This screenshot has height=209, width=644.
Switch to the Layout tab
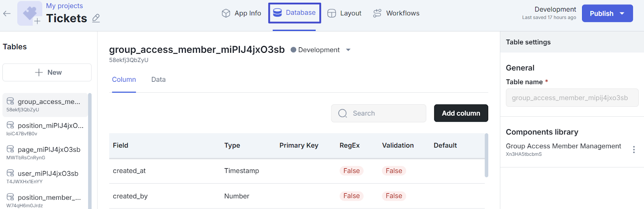[344, 13]
